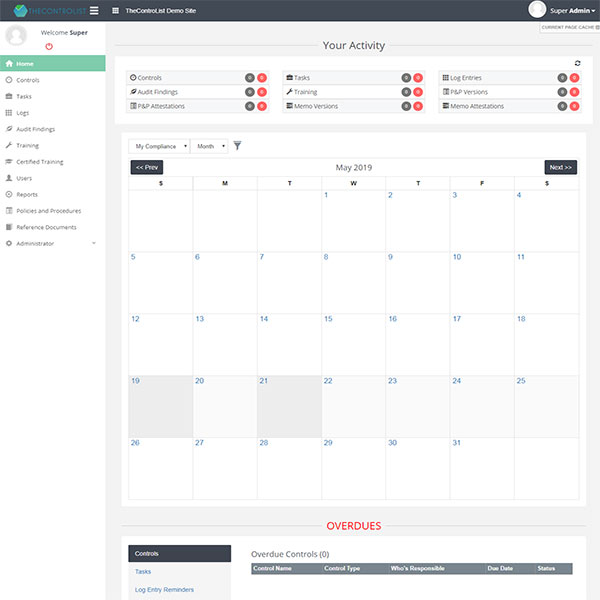Viewport: 600px width, 600px height.
Task: Select the Log Entry Reminders tab
Action: pyautogui.click(x=166, y=589)
